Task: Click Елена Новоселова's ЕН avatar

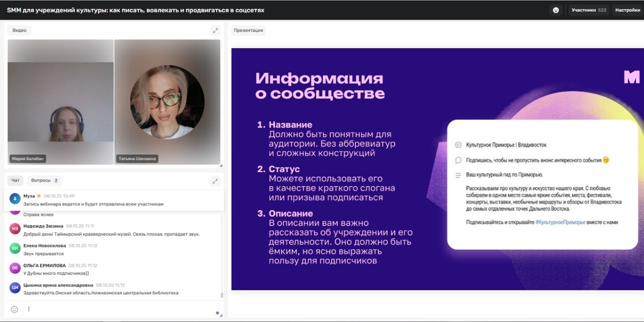Action: (x=15, y=248)
